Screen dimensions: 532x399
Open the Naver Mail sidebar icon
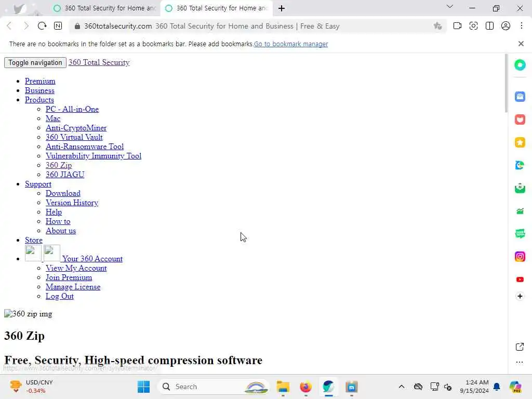pos(520,188)
